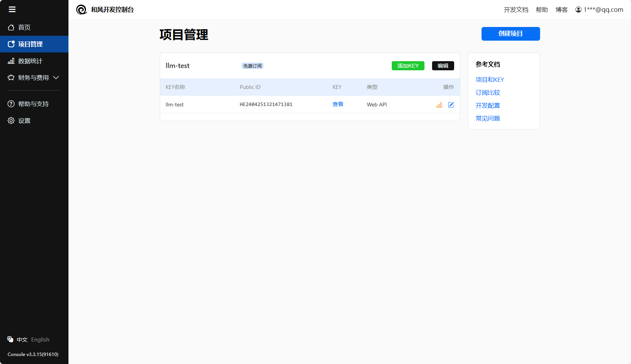Image resolution: width=631 pixels, height=364 pixels.
Task: Click the 免费订阅 badge
Action: click(253, 66)
